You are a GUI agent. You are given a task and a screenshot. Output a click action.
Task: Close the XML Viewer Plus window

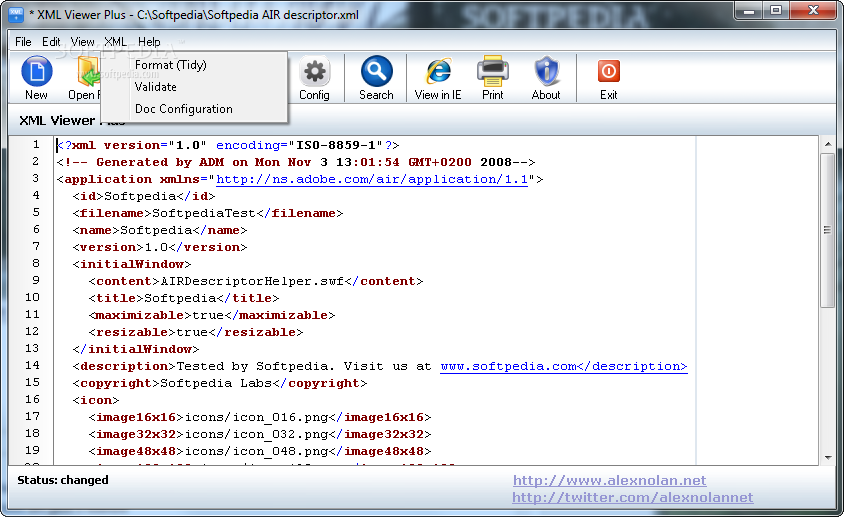pos(813,10)
